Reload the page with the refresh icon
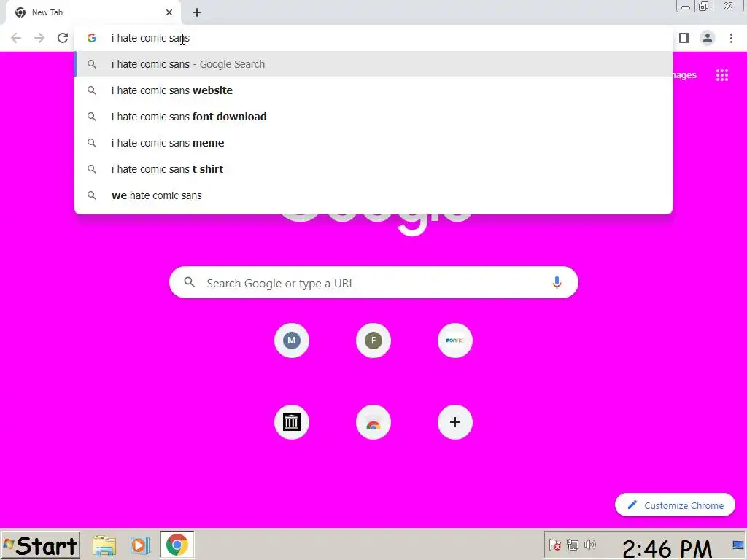Viewport: 747px width, 560px height. tap(63, 38)
